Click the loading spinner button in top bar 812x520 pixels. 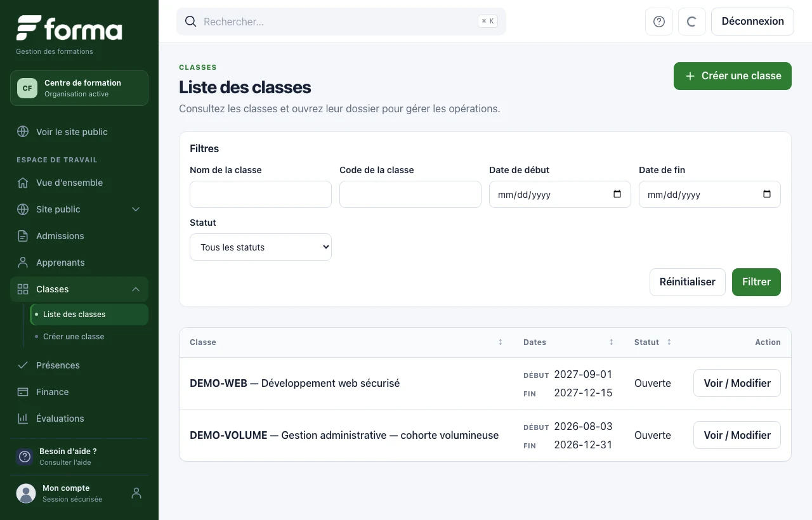(692, 22)
